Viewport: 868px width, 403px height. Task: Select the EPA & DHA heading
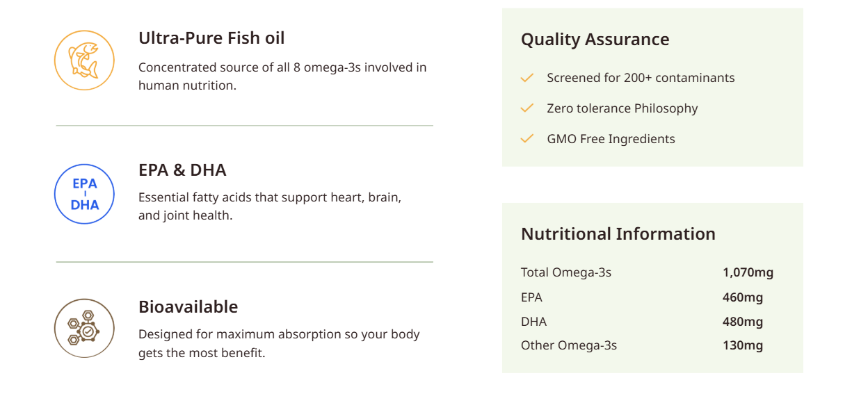coord(182,170)
